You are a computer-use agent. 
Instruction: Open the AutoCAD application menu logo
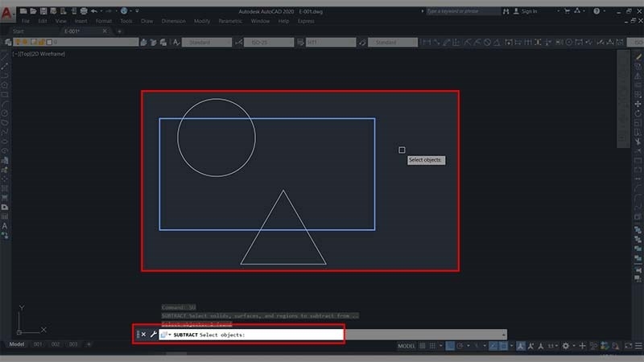pyautogui.click(x=7, y=13)
